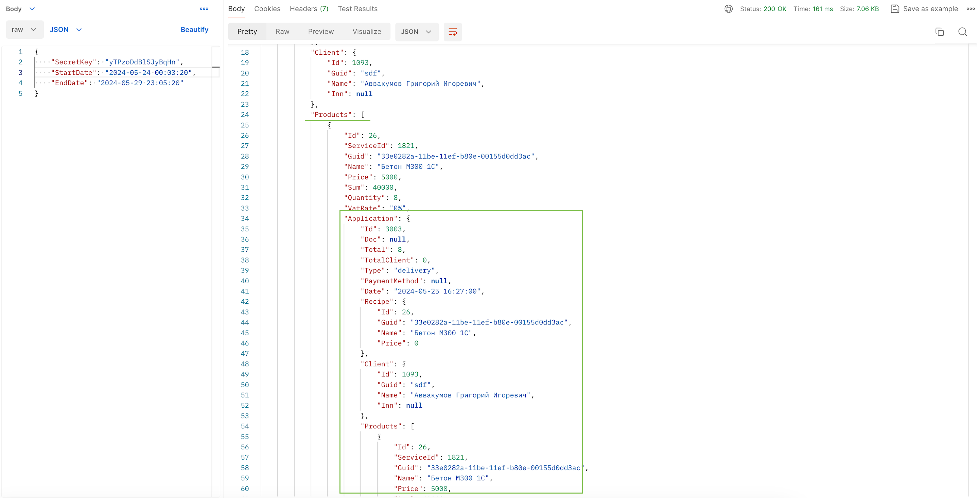Click the word wrap icon in the response toolbar
Screen dimensions: 980x498
[452, 32]
